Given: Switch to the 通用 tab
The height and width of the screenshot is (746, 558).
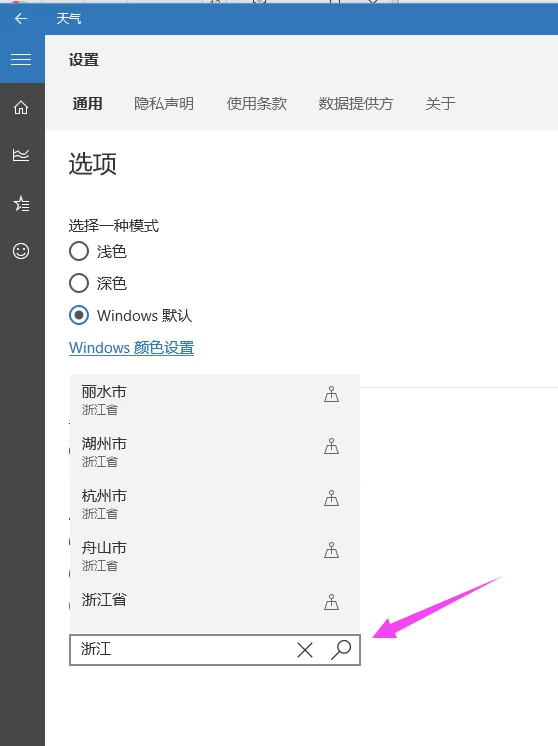Looking at the screenshot, I should (88, 104).
